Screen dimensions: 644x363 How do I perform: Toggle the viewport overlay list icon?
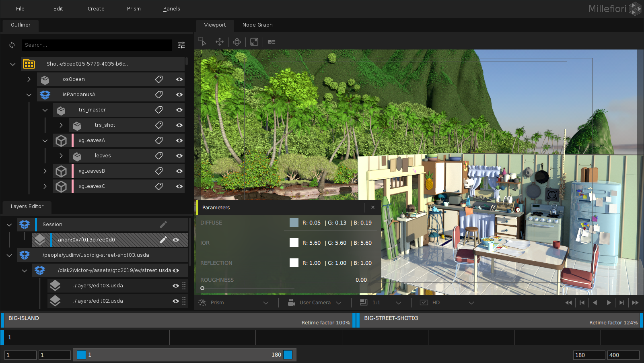coord(272,42)
